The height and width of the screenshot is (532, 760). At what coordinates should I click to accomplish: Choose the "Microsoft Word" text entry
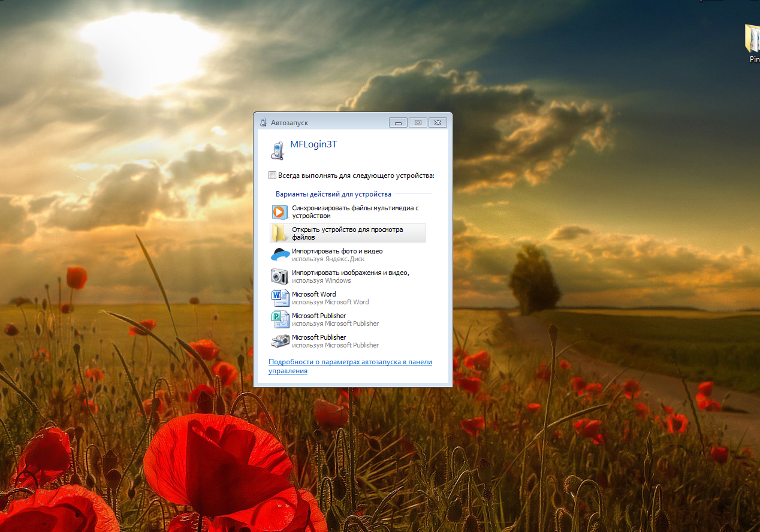tap(314, 294)
